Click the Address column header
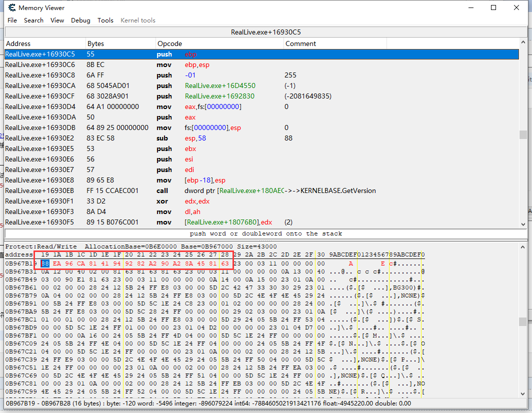 pos(45,43)
